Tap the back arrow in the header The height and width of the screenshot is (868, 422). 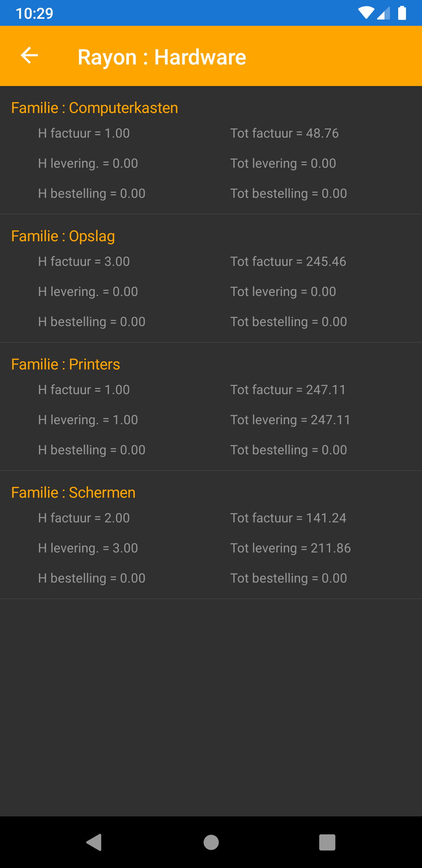coord(29,56)
